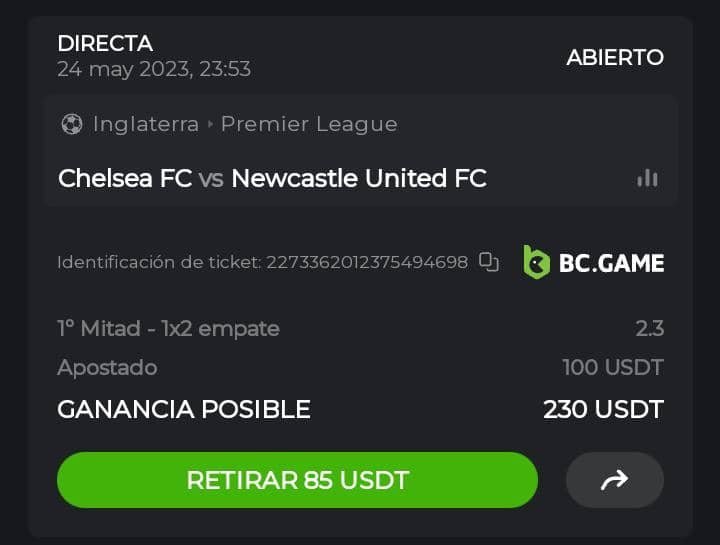Click the Chelsea FC team name
The width and height of the screenshot is (720, 545).
[125, 178]
